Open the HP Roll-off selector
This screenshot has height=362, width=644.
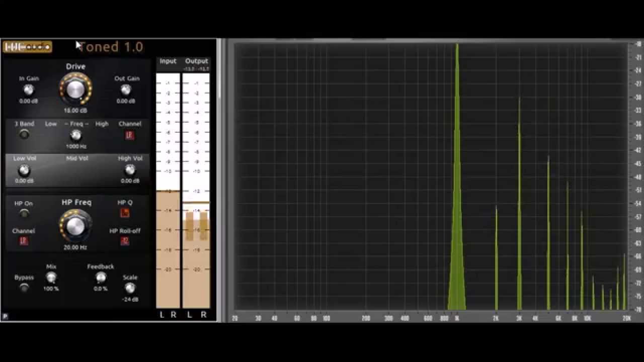(x=125, y=241)
